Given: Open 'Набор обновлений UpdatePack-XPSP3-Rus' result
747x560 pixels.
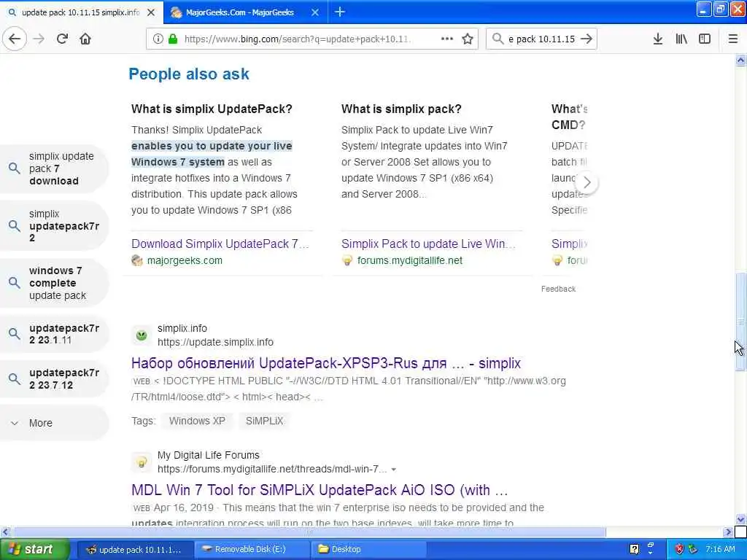Looking at the screenshot, I should 326,363.
